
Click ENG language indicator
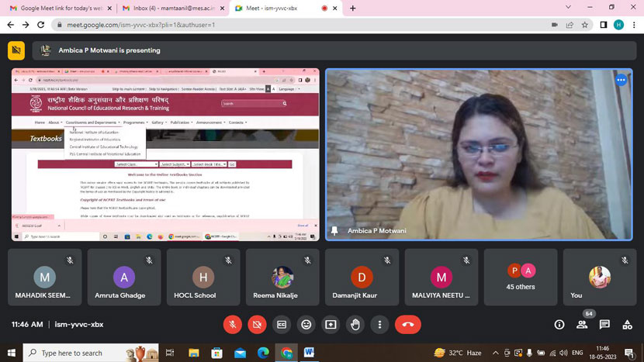[577, 353]
